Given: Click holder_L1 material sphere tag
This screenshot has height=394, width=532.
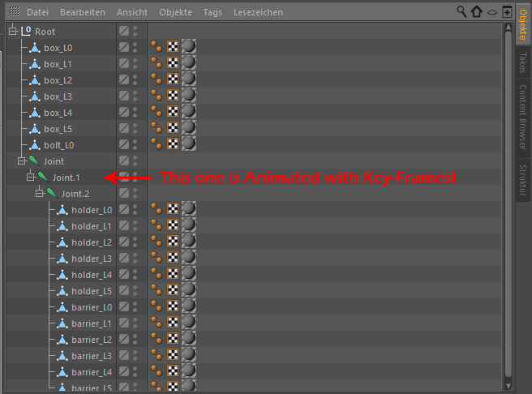Looking at the screenshot, I should [x=189, y=225].
